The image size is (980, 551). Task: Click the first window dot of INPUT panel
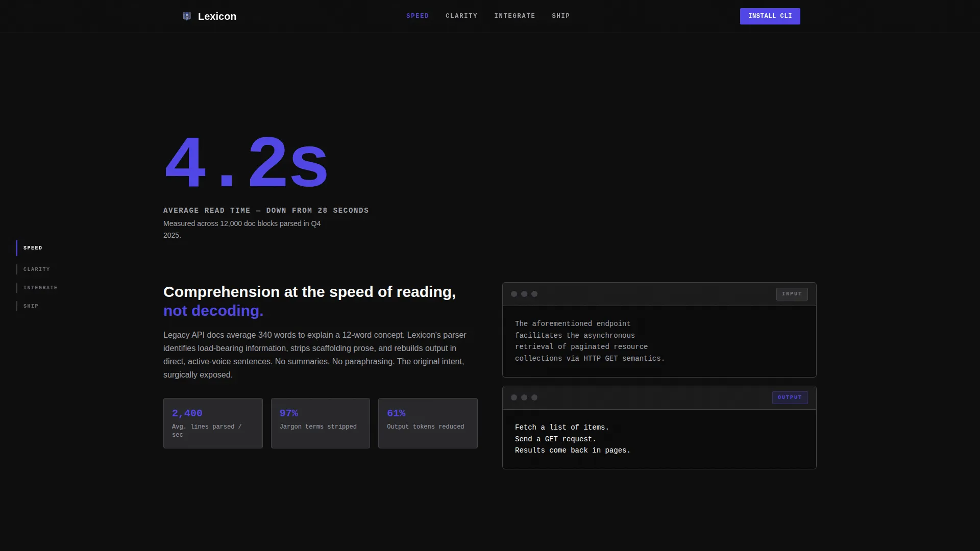tap(514, 294)
